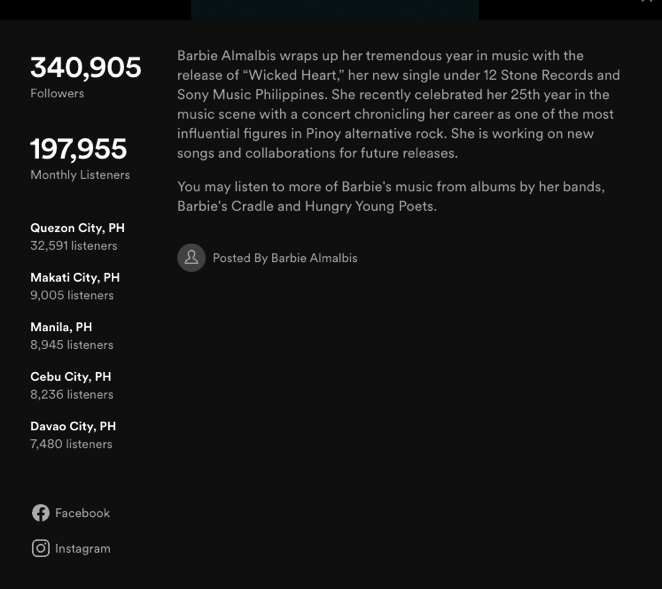Select Makati City, PH entry

(75, 286)
